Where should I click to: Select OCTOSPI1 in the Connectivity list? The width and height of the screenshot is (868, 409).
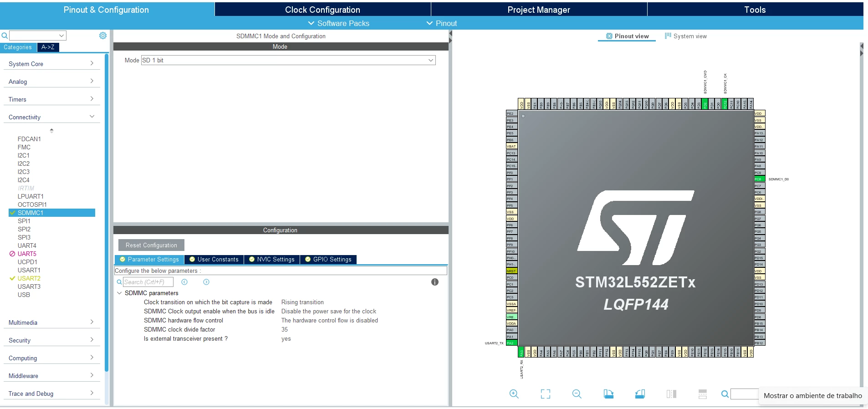[32, 204]
